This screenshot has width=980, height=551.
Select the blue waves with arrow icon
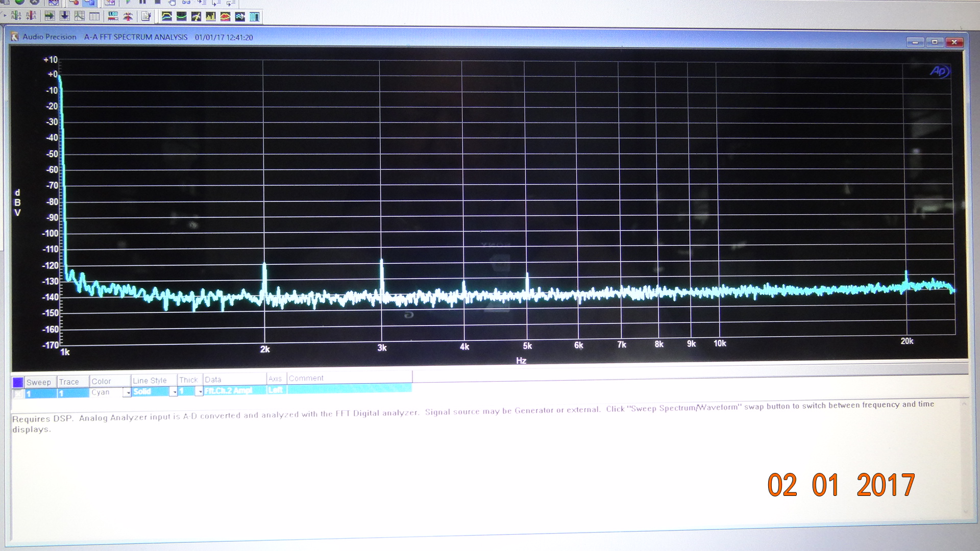point(240,16)
